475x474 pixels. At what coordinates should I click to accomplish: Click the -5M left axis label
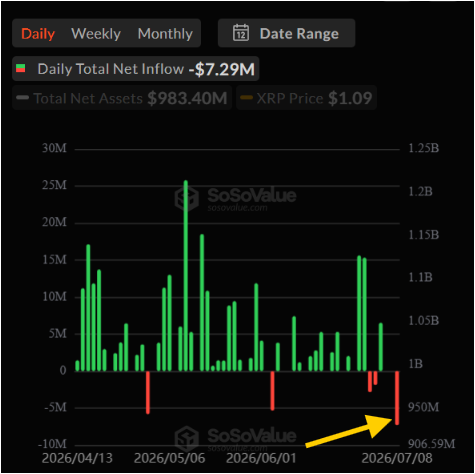coord(55,407)
